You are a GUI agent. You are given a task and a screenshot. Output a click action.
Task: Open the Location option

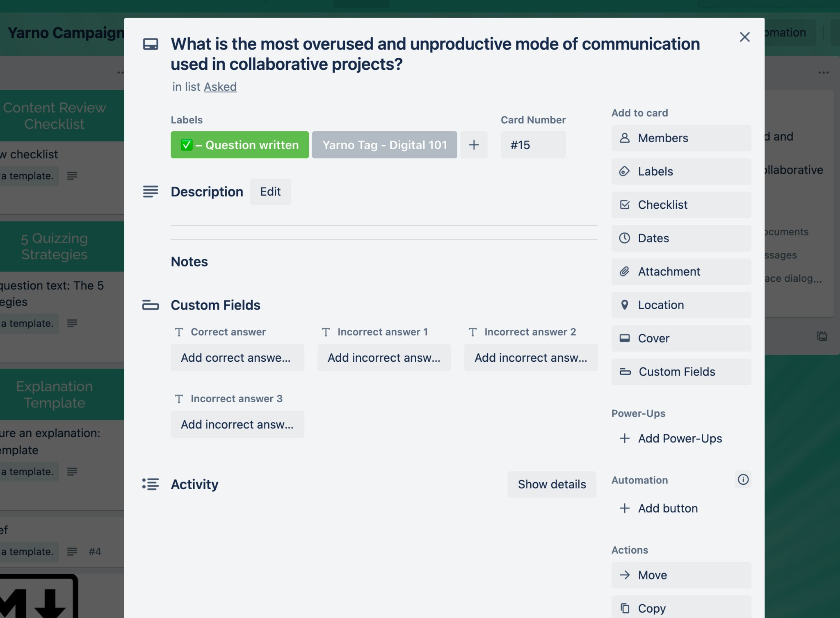point(681,305)
